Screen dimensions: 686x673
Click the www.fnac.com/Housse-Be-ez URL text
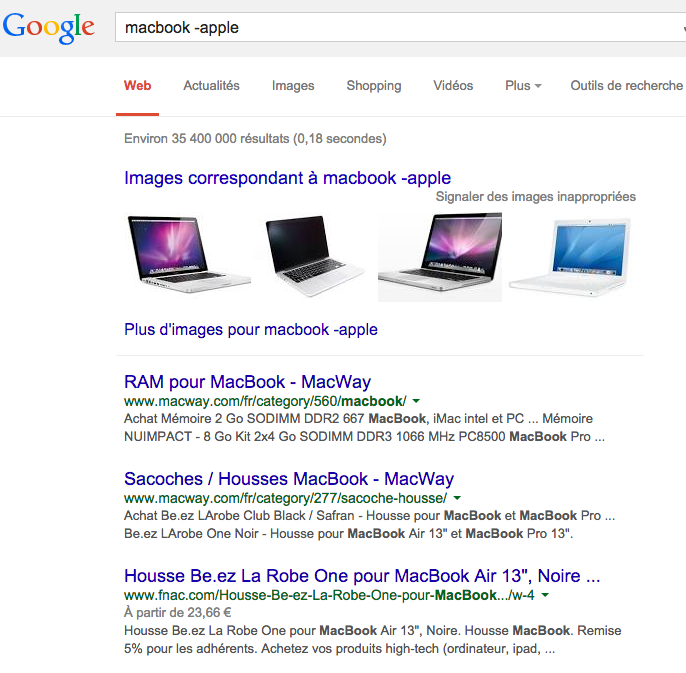pyautogui.click(x=329, y=595)
